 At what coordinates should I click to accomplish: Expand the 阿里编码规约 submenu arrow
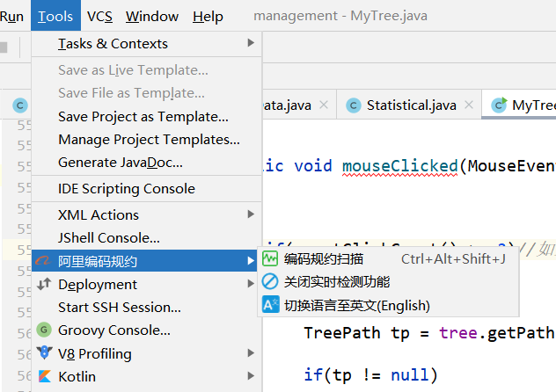coord(251,261)
